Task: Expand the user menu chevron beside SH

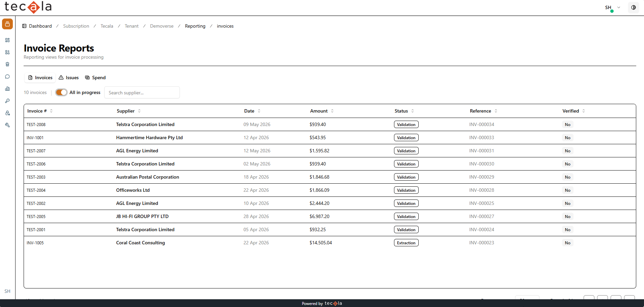Action: (x=619, y=7)
